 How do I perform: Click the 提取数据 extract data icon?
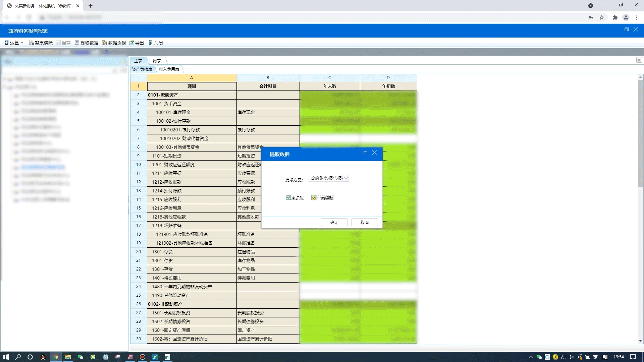[77, 43]
